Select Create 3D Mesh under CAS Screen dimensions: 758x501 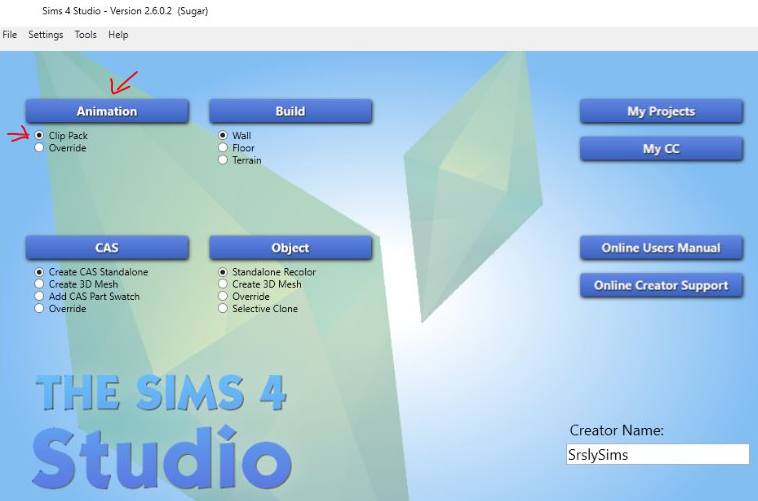(x=40, y=284)
